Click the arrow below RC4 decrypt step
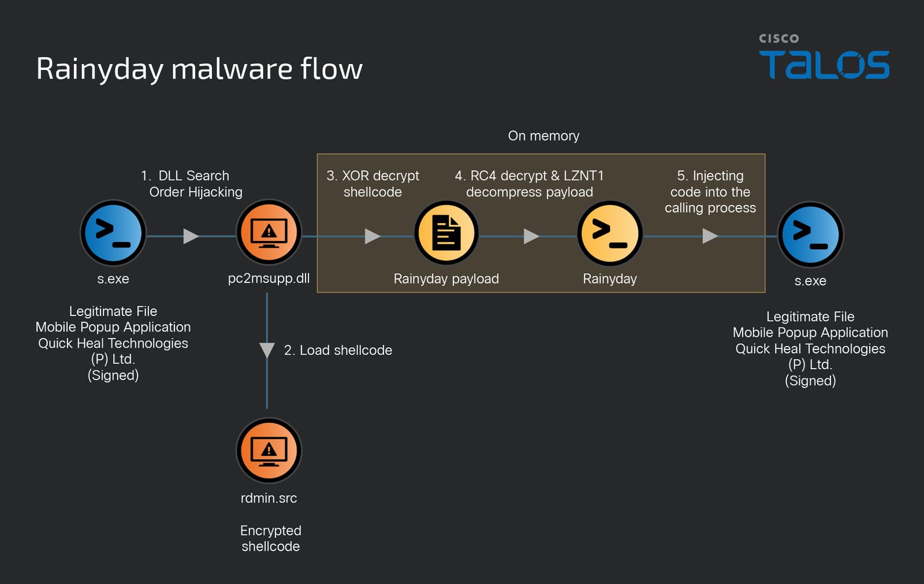The width and height of the screenshot is (924, 584). (531, 236)
